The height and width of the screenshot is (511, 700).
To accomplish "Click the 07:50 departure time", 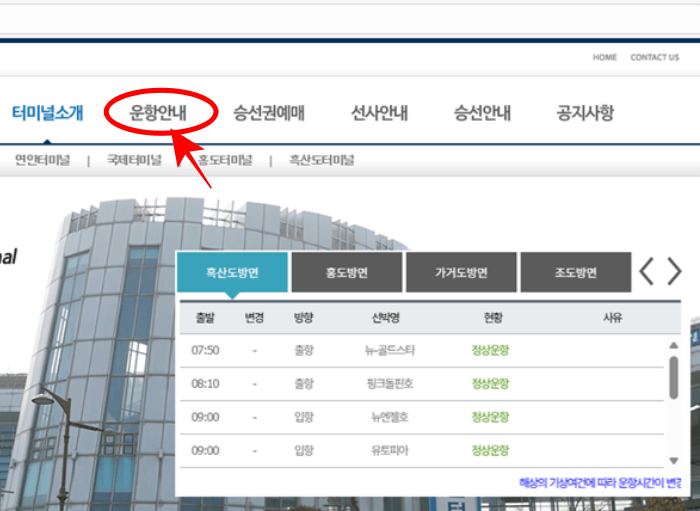I will coord(205,350).
